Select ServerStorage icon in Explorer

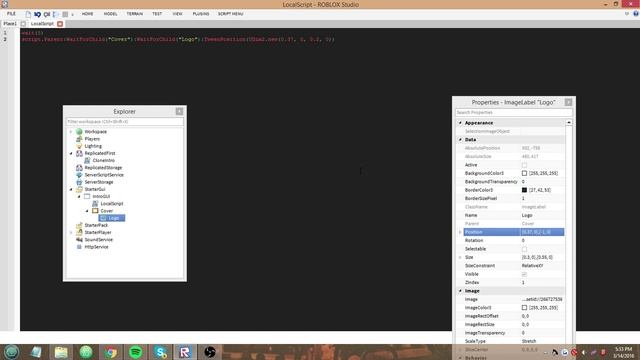[x=79, y=182]
